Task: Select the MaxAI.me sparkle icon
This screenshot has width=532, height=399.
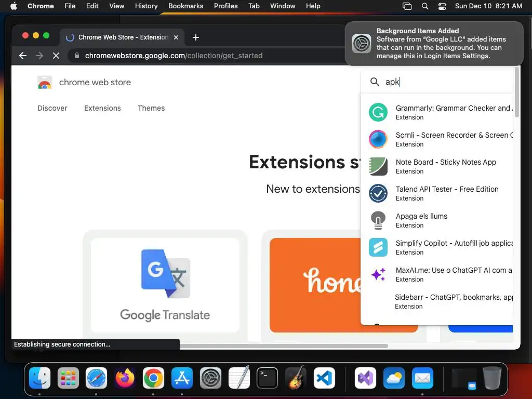Action: coord(378,274)
